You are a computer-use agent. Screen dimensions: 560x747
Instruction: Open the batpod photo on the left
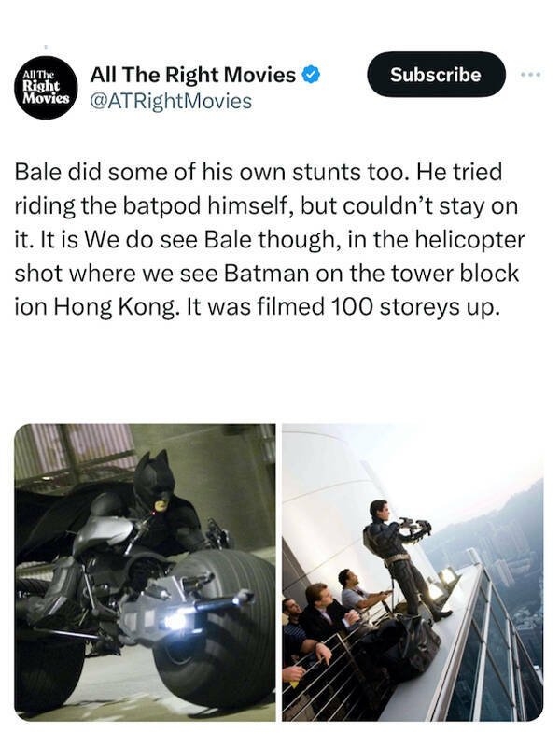[x=145, y=571]
